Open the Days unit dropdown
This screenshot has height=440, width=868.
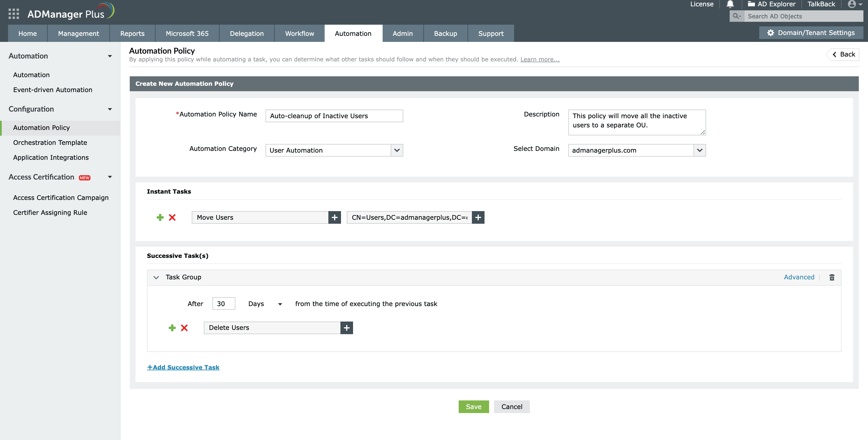(x=280, y=304)
